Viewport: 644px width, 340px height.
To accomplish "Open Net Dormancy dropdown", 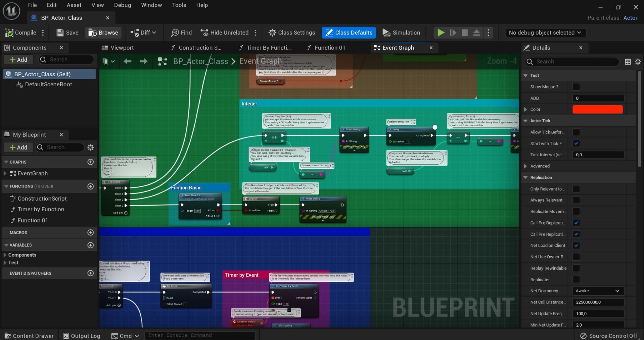I will click(598, 291).
